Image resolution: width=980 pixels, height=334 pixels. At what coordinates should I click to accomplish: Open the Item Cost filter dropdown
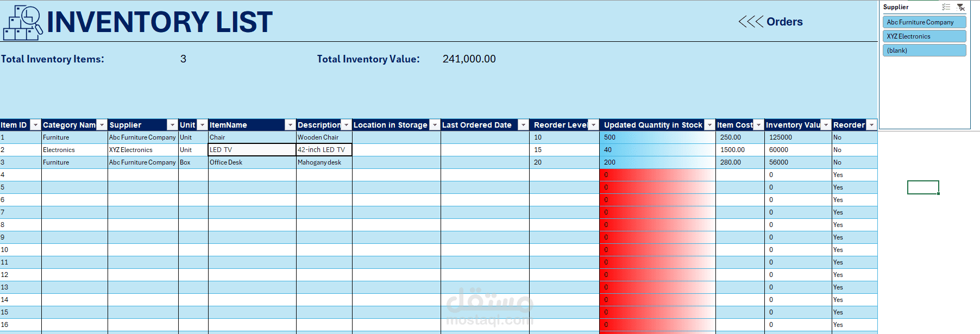click(x=759, y=125)
